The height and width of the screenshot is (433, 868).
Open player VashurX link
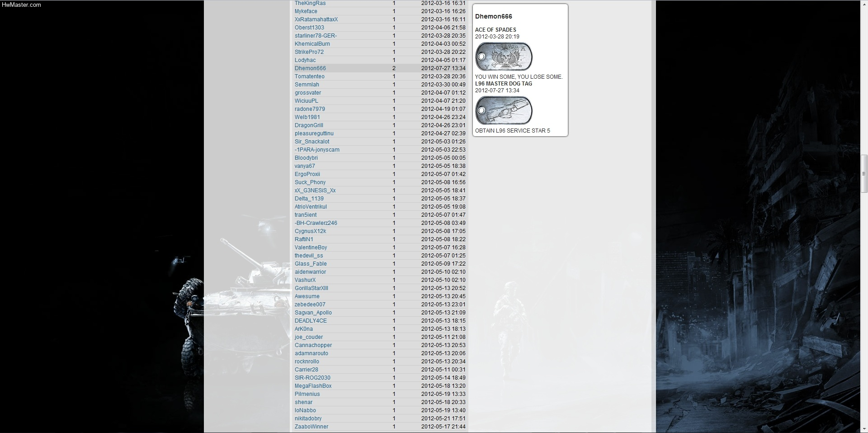(x=305, y=280)
